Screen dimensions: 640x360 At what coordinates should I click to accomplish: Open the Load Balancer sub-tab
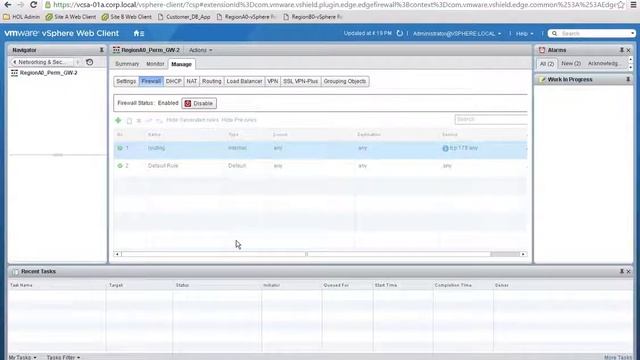244,81
